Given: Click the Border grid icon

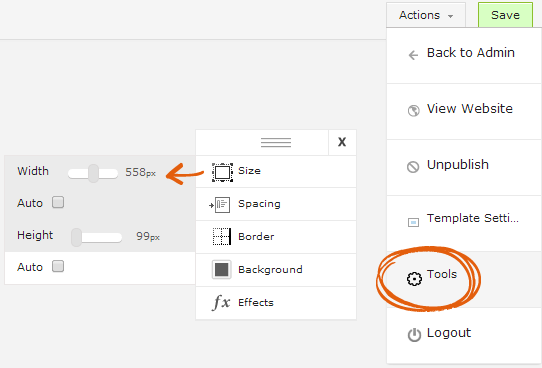Looking at the screenshot, I should (222, 237).
